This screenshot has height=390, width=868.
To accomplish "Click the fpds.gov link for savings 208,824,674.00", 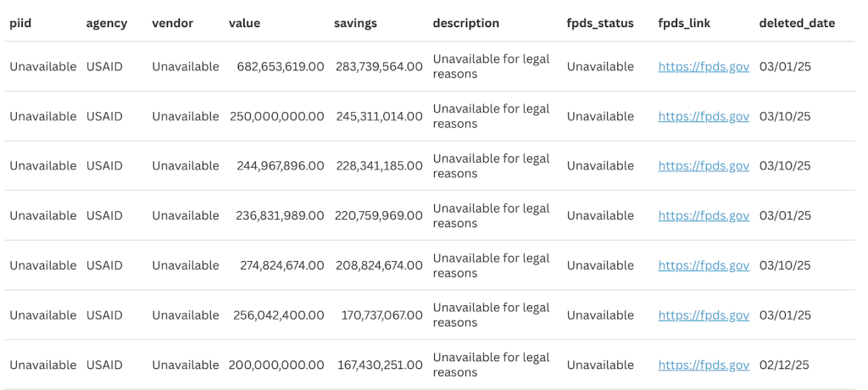I will tap(704, 265).
